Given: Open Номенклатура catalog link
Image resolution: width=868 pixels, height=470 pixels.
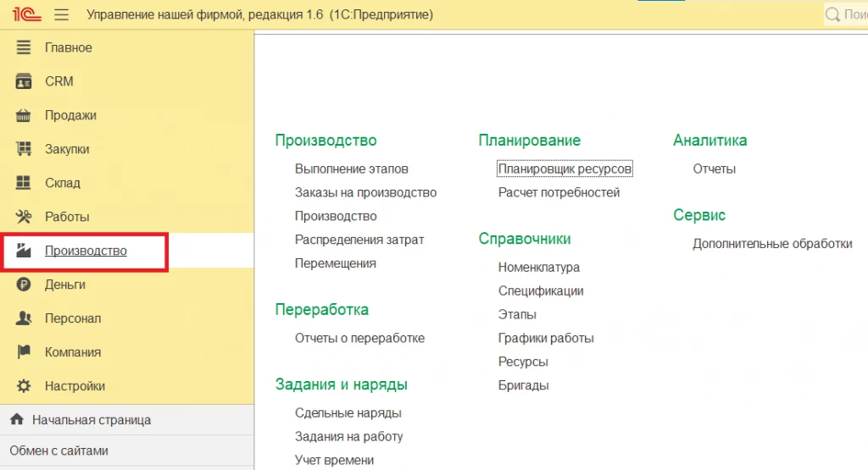Looking at the screenshot, I should (539, 267).
